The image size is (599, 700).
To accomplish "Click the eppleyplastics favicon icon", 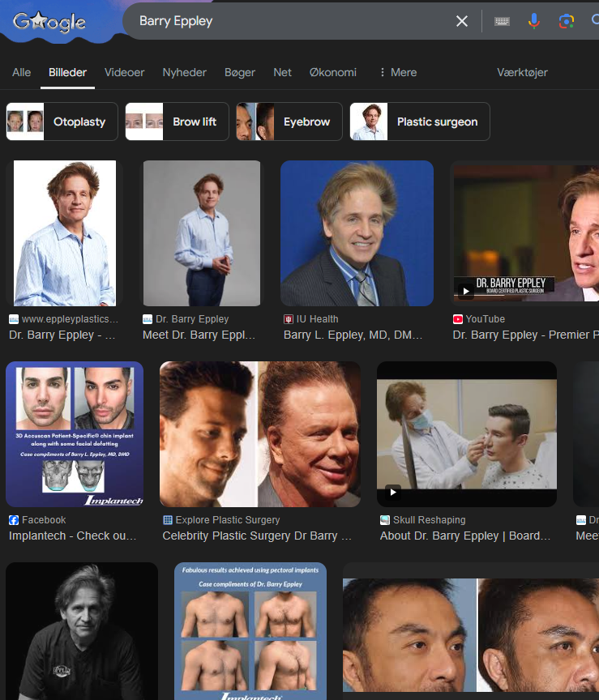I will pos(14,319).
